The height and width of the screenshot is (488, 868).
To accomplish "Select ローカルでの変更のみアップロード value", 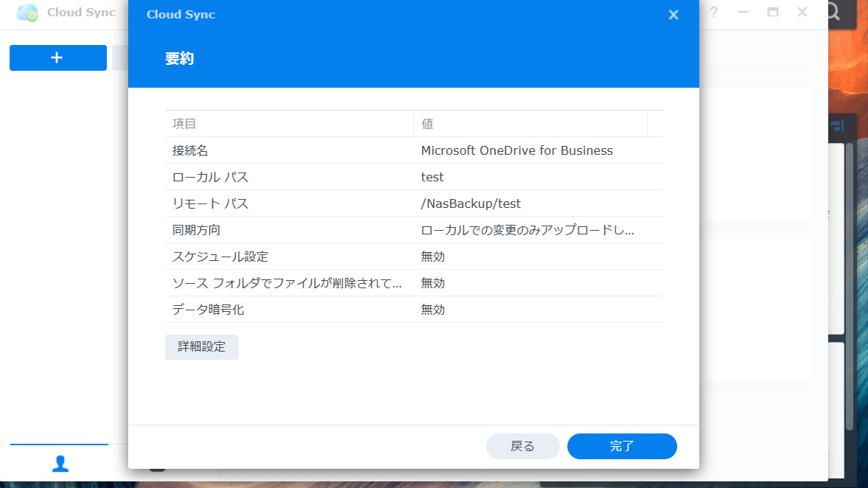I will click(x=528, y=230).
